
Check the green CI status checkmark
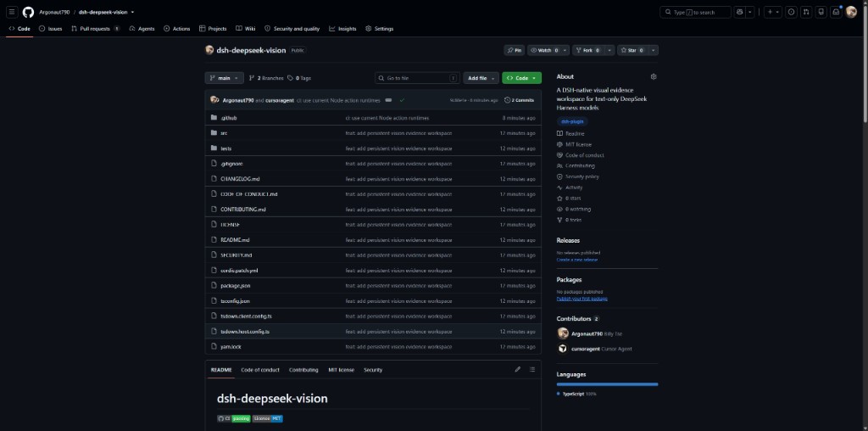pyautogui.click(x=402, y=100)
